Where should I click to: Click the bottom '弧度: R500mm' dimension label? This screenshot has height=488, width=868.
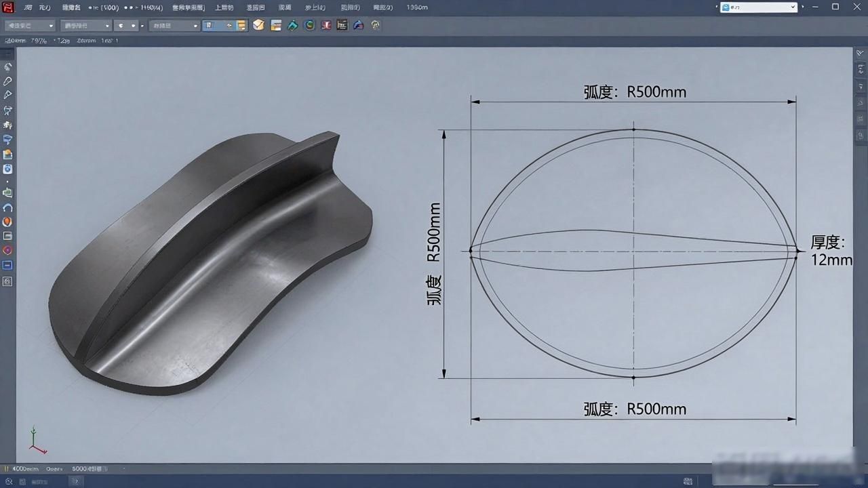(x=635, y=409)
